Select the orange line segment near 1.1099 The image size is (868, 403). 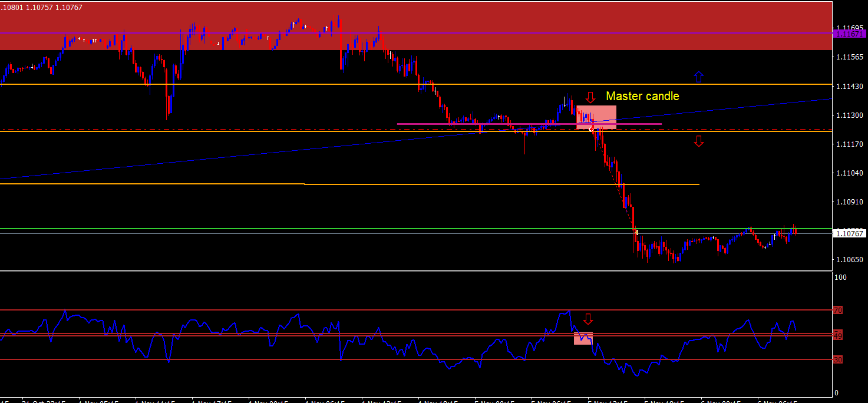(x=349, y=184)
